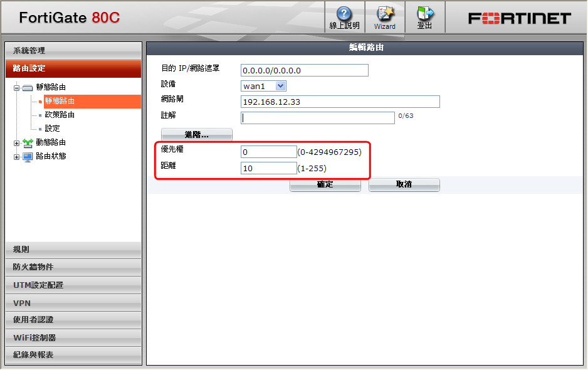Open the 防火牆物件 menu section
The height and width of the screenshot is (370, 588).
point(73,267)
